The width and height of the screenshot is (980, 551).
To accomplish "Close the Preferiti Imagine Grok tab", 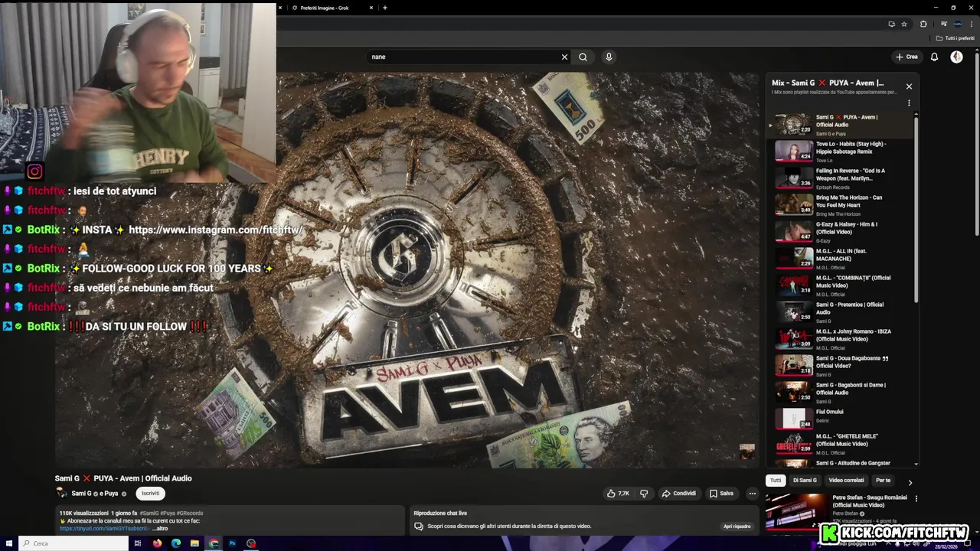I will tap(371, 8).
